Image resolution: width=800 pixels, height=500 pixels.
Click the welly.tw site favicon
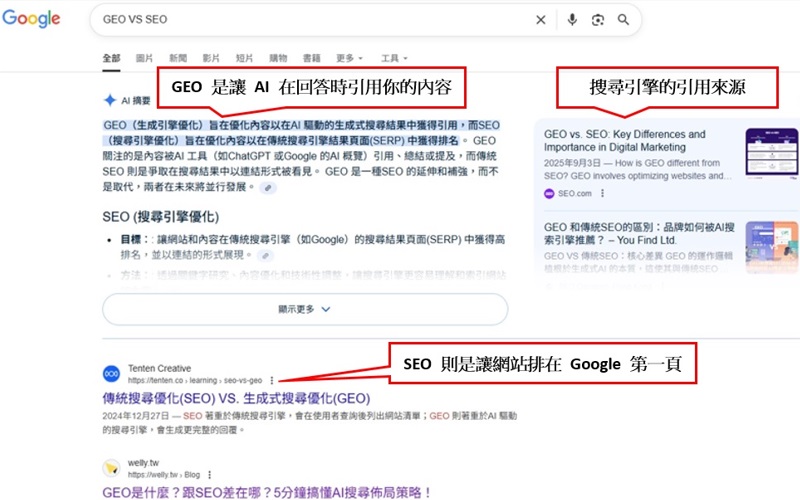[112, 468]
